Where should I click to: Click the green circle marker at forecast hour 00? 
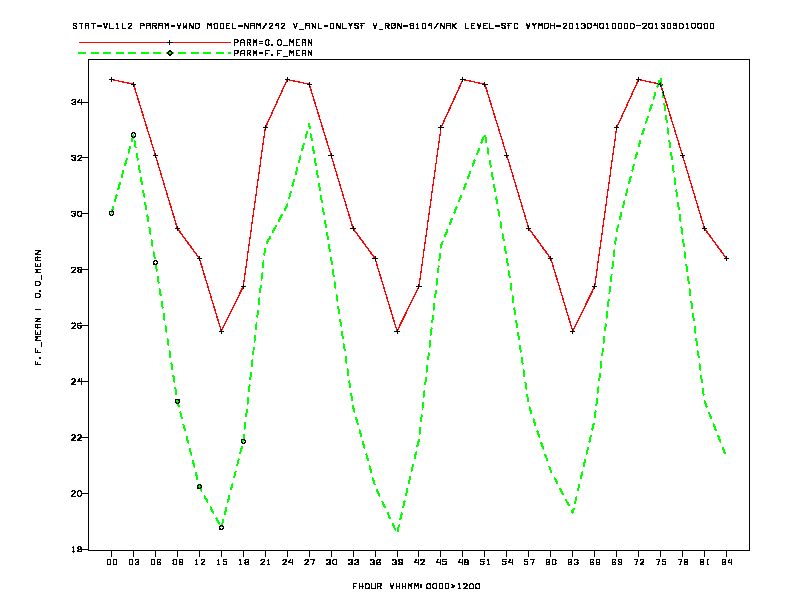coord(112,213)
